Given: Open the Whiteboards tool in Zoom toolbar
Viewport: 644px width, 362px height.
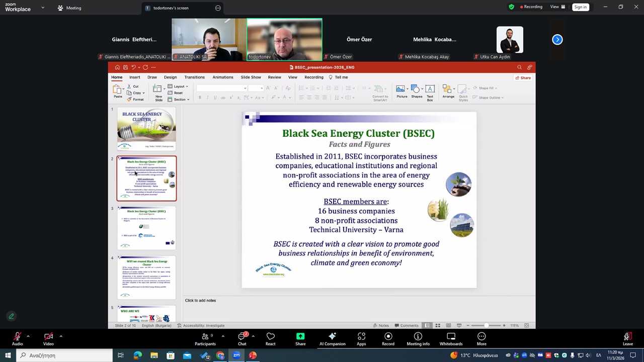Looking at the screenshot, I should coord(451,339).
